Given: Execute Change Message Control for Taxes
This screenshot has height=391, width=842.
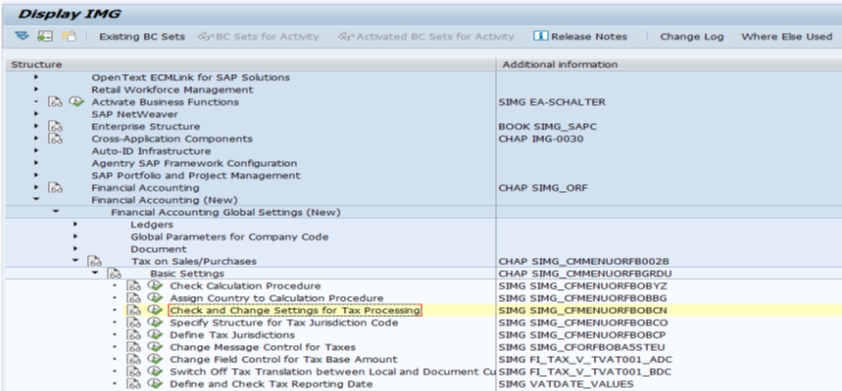Looking at the screenshot, I should (155, 346).
